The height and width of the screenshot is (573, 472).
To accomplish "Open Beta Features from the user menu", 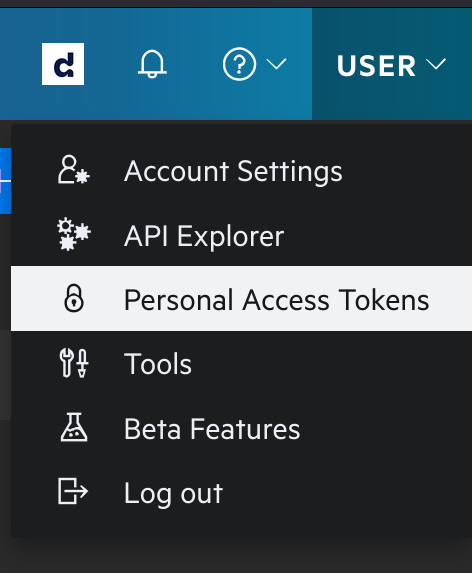I will coord(212,429).
